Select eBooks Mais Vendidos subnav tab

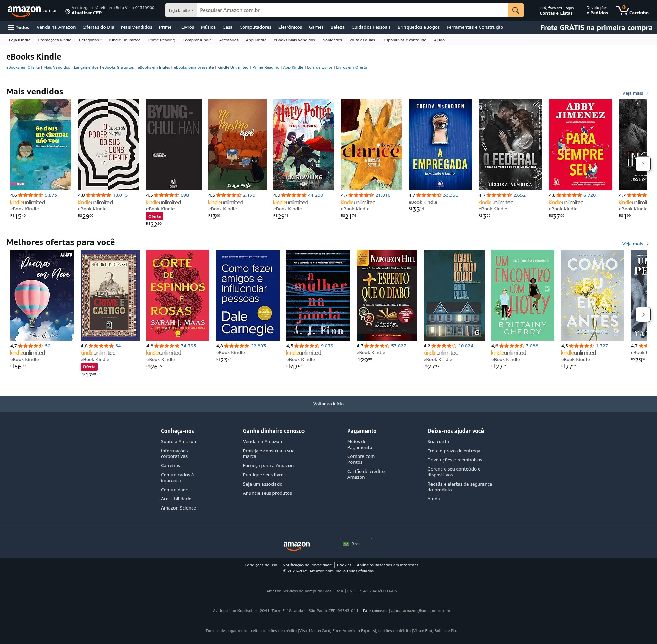[294, 40]
